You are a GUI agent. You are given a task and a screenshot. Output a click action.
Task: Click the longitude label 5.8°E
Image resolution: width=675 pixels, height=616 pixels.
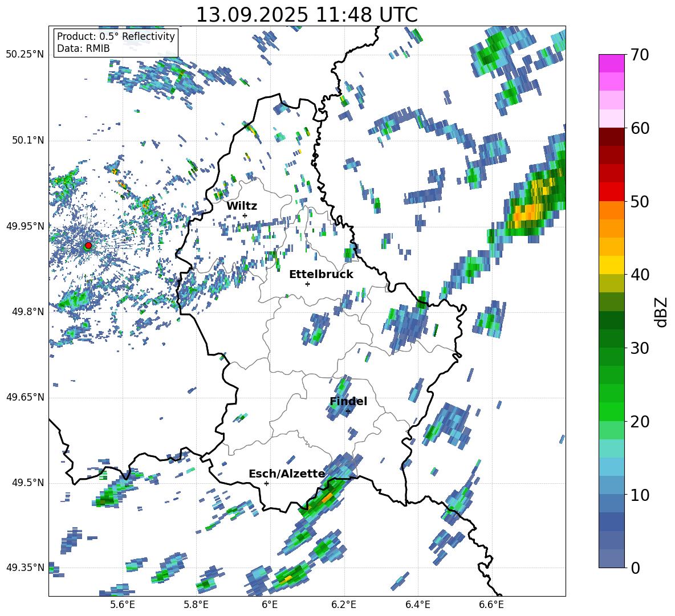pyautogui.click(x=196, y=605)
